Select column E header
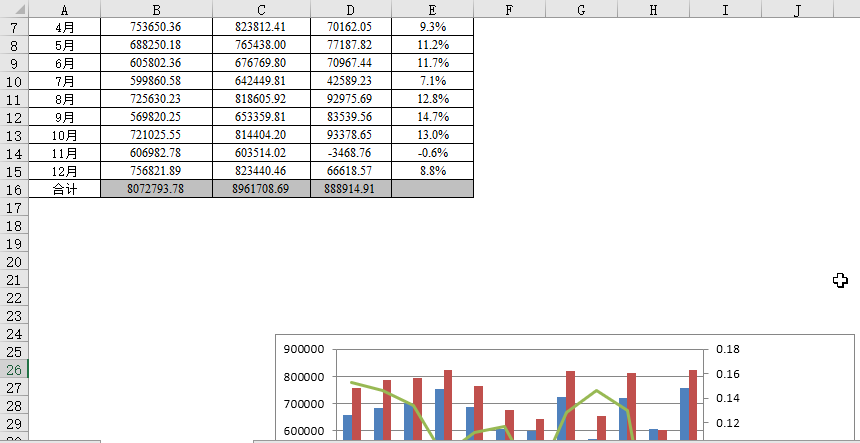The width and height of the screenshot is (860, 443). [x=432, y=10]
